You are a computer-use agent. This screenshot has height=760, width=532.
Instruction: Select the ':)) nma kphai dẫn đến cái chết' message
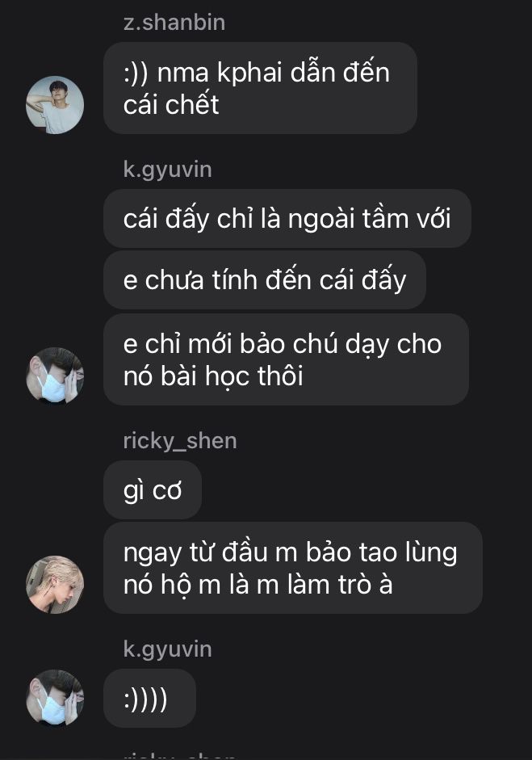(x=260, y=88)
